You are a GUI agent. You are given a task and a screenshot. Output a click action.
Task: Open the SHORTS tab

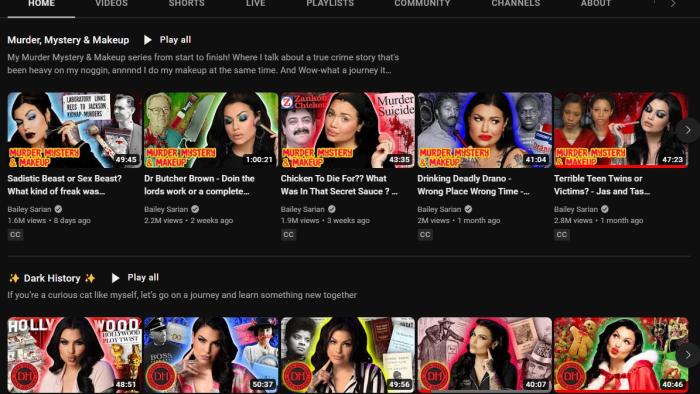pyautogui.click(x=187, y=4)
